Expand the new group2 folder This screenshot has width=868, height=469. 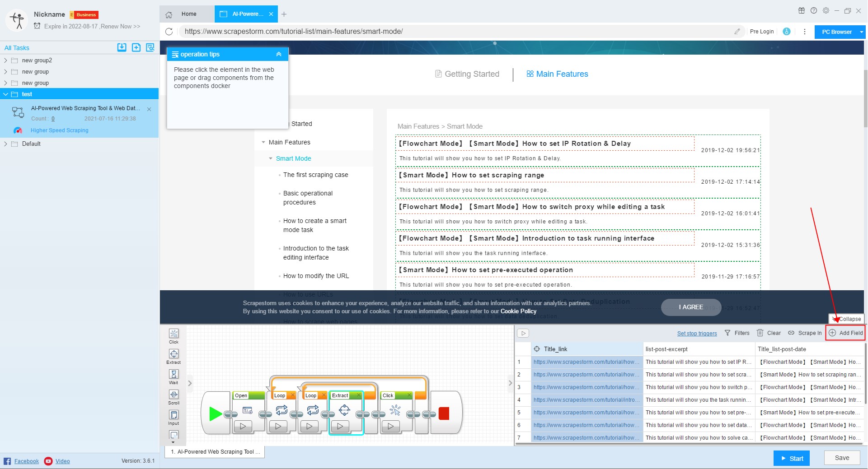click(6, 60)
